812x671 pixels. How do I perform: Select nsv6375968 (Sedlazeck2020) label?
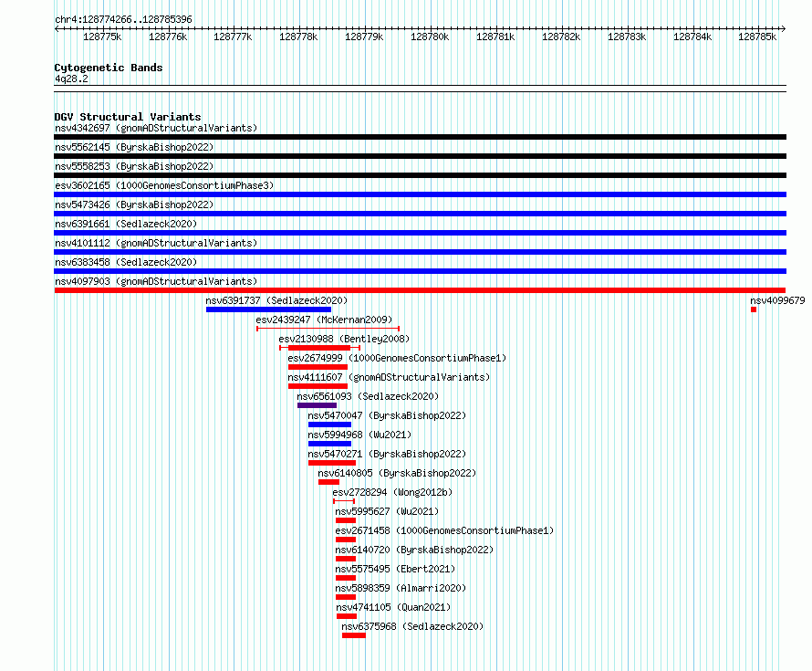click(412, 626)
